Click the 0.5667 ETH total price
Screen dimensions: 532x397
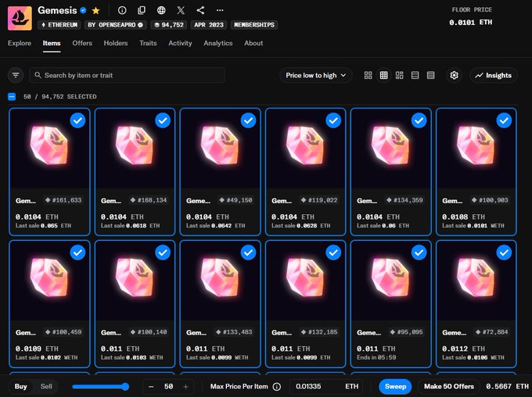pos(507,387)
